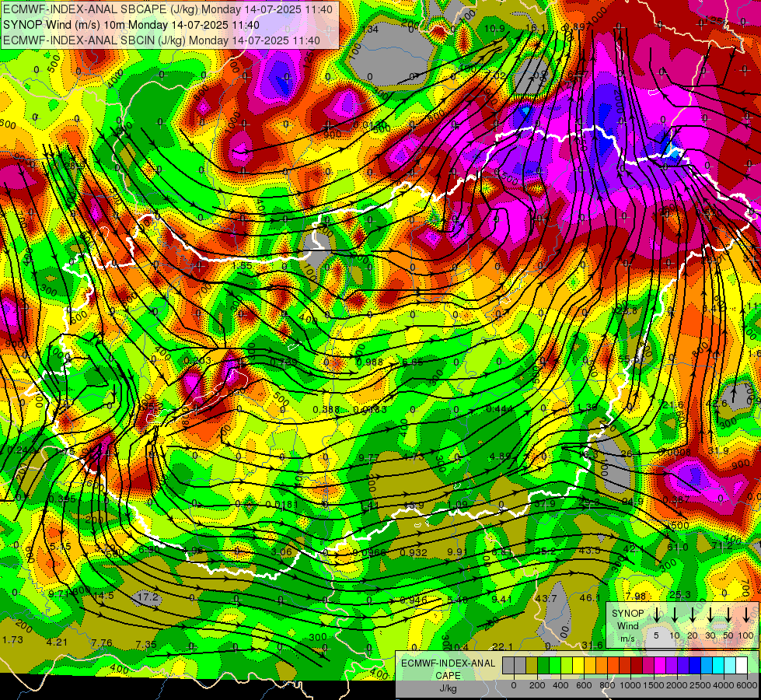Click the 0.395 value on the map
761x700 pixels.
pyautogui.click(x=62, y=499)
